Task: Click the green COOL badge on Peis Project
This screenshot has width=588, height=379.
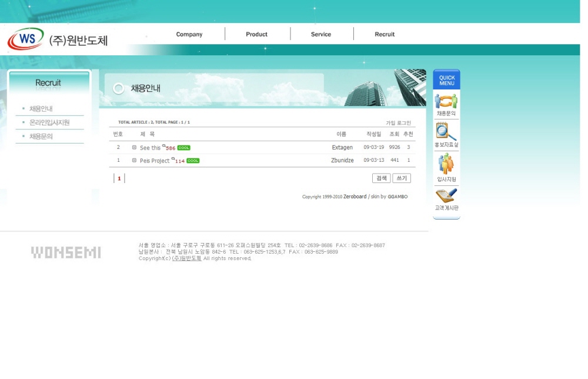Action: [x=193, y=161]
